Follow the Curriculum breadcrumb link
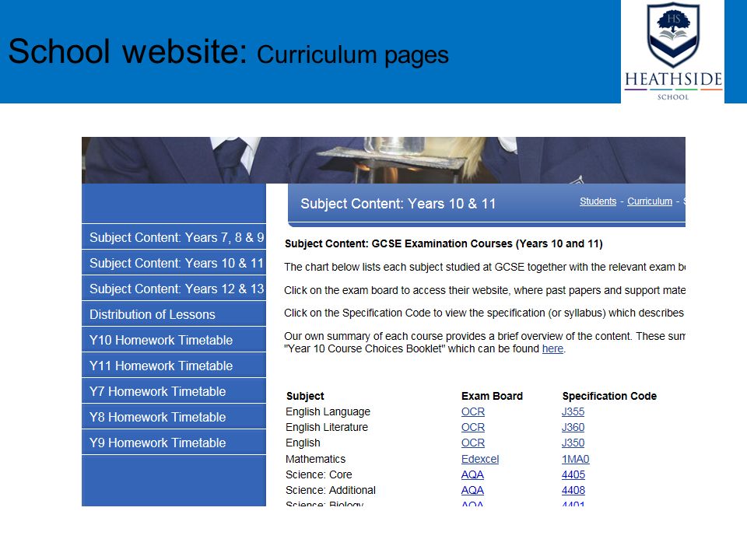 click(x=649, y=201)
